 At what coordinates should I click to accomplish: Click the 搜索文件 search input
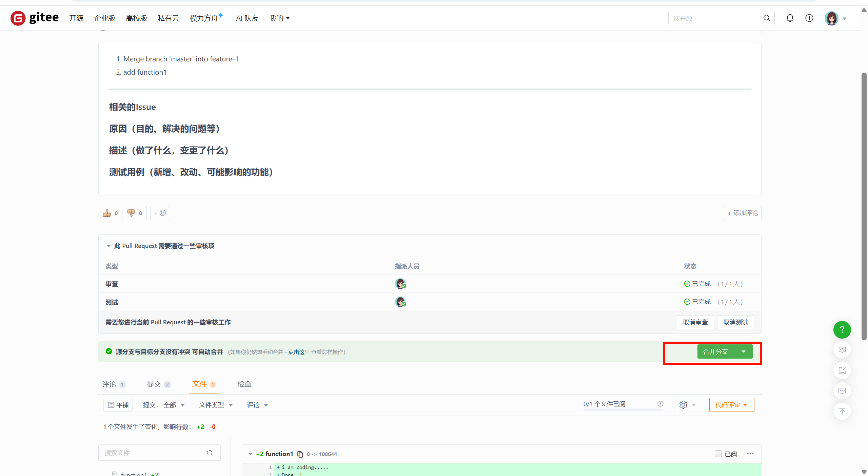[153, 453]
